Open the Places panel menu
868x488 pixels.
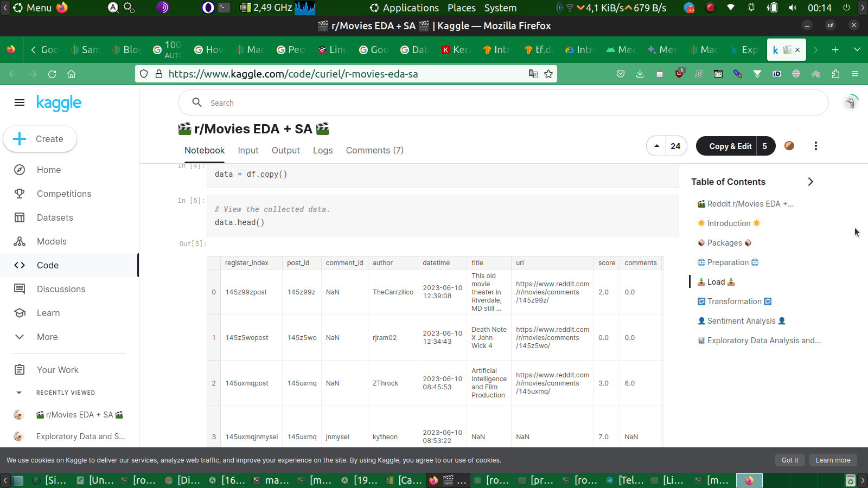click(462, 8)
